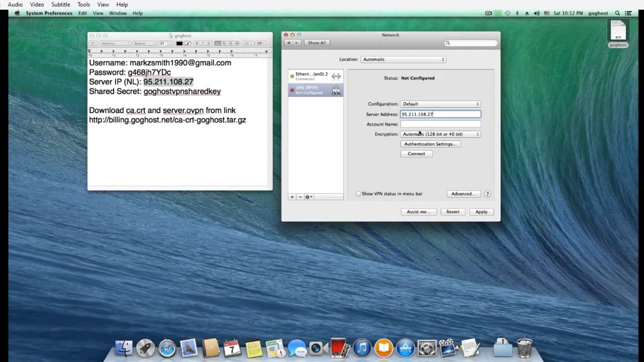Open Location Automatic dropdown
644x362 pixels.
pyautogui.click(x=403, y=59)
